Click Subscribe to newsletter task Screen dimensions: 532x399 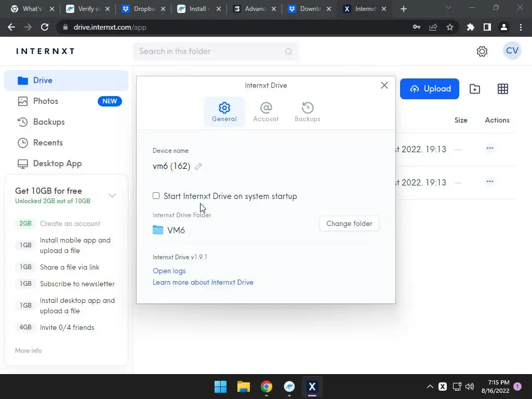coord(77,284)
